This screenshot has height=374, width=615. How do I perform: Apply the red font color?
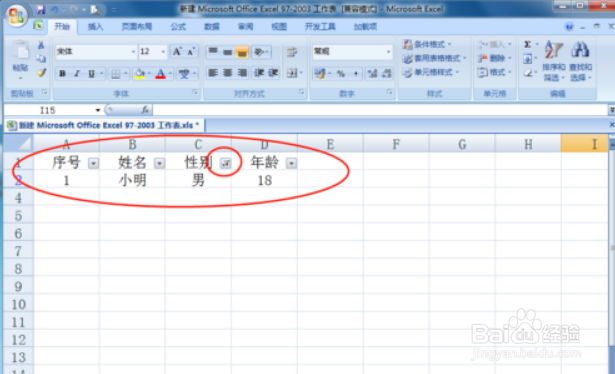pos(160,74)
